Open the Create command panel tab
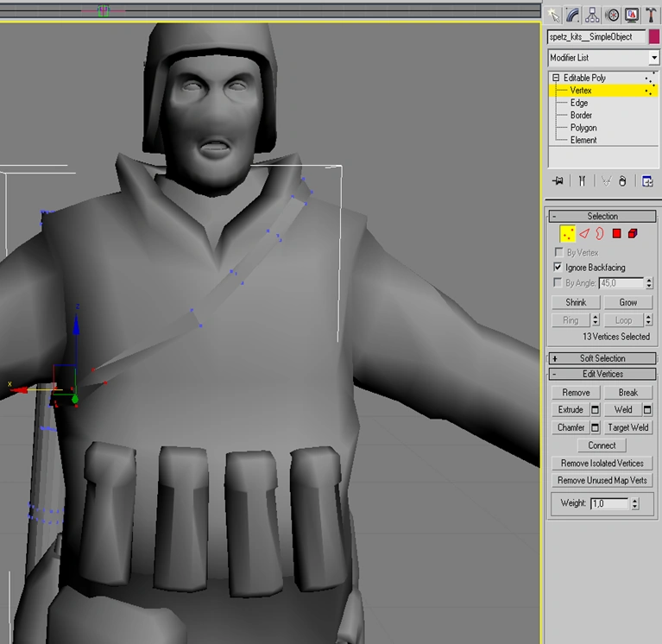 [554, 15]
